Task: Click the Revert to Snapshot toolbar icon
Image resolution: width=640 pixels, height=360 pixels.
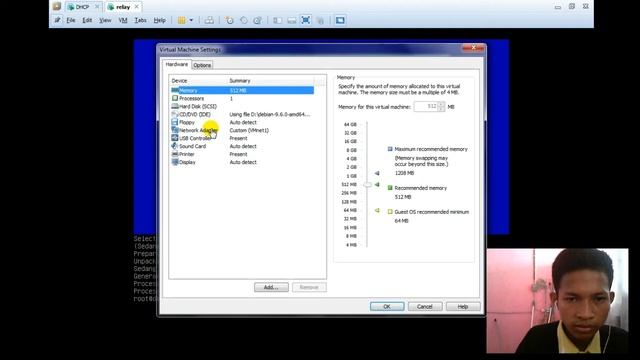Action: [x=244, y=20]
